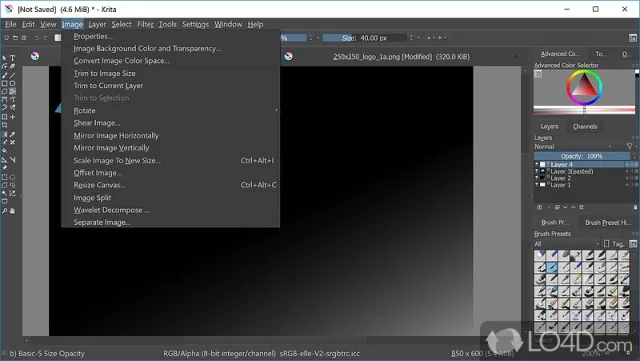640x361 pixels.
Task: Select the Ellipse shape tool
Action: 13,83
